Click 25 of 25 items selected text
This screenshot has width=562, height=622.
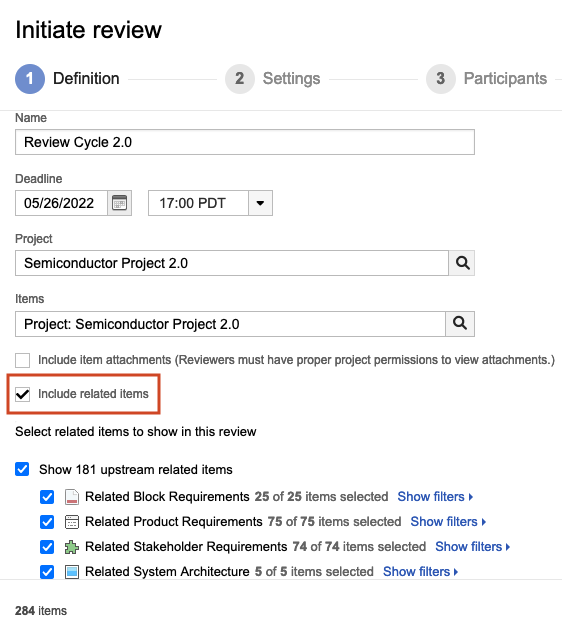click(321, 497)
